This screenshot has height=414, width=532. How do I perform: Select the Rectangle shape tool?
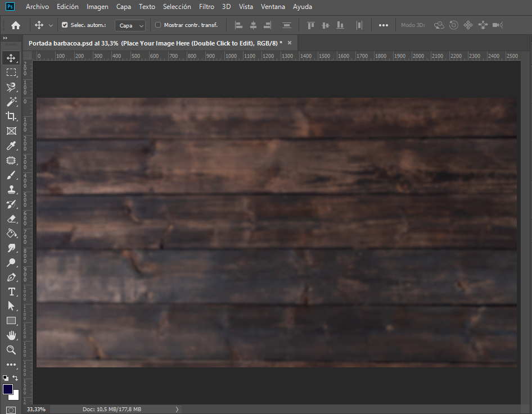11,321
